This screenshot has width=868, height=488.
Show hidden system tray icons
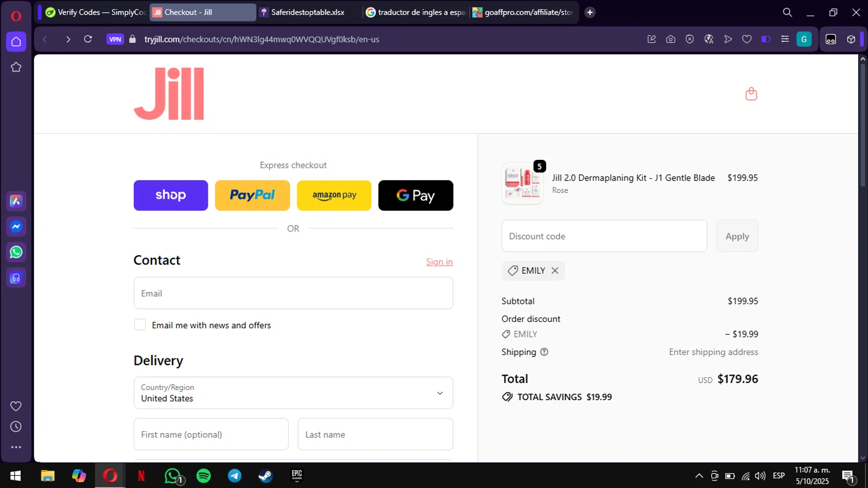(x=699, y=476)
